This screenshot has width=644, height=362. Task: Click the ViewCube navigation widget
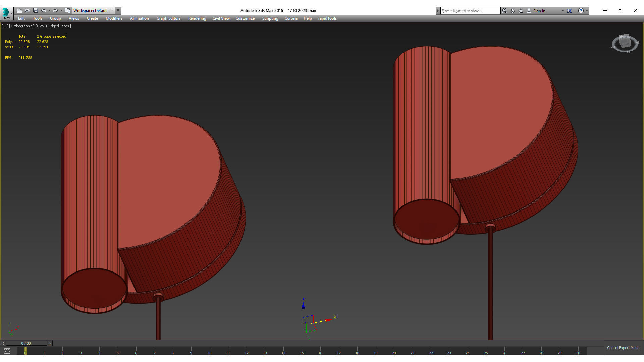pyautogui.click(x=625, y=43)
